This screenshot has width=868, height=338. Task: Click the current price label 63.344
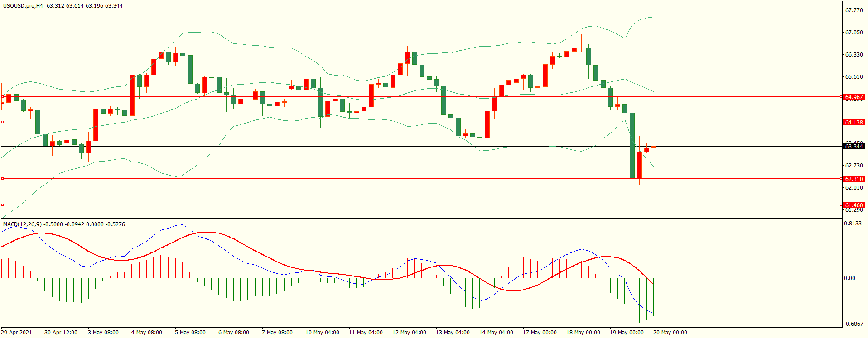point(854,146)
